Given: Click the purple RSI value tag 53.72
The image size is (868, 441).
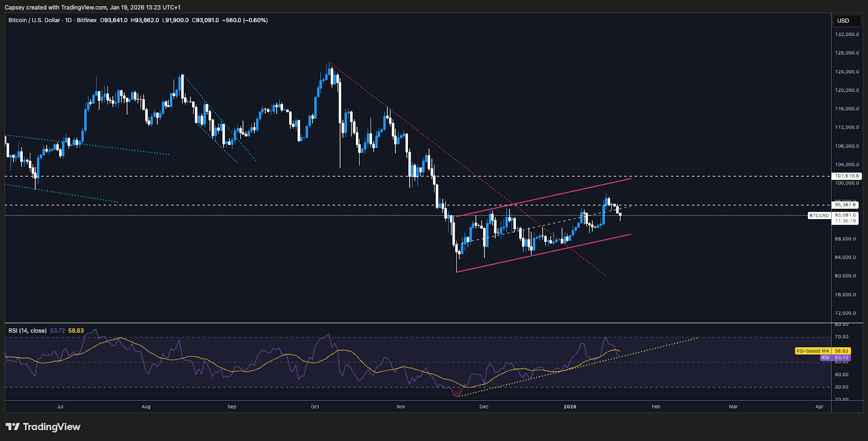Looking at the screenshot, I should 841,358.
